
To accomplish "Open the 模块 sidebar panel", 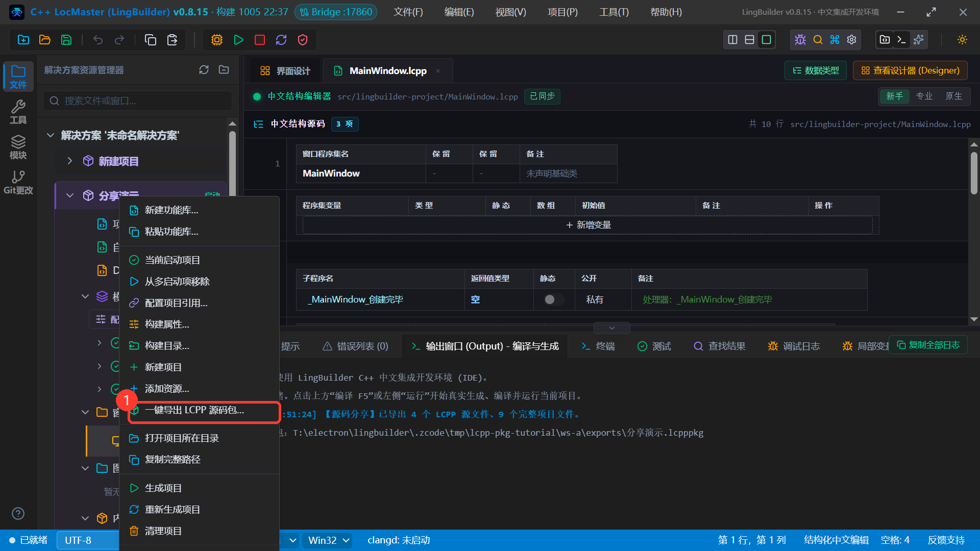I will pyautogui.click(x=18, y=147).
